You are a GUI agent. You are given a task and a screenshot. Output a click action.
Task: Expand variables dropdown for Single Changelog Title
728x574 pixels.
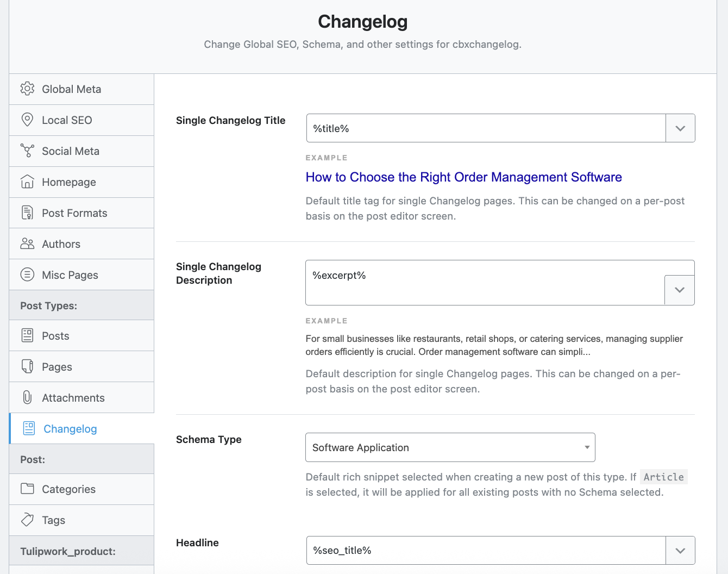pos(680,128)
